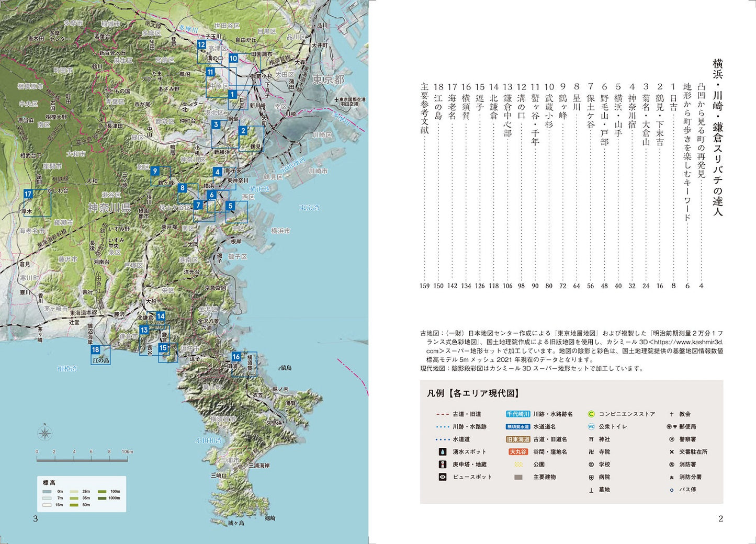Click the 10km distance scale bar
The height and width of the screenshot is (544, 756).
(82, 460)
